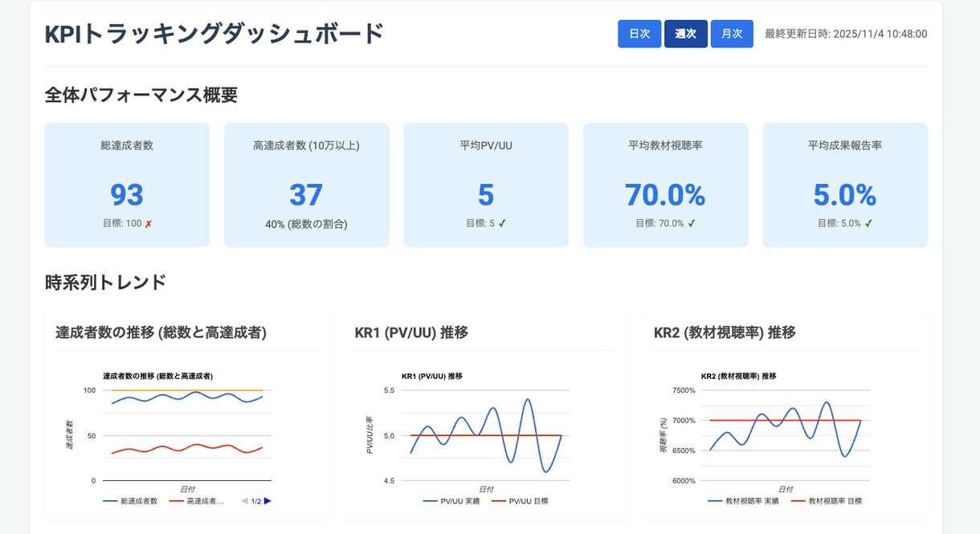Click the 総達成者数 card label
Image resolution: width=980 pixels, height=534 pixels.
point(127,145)
